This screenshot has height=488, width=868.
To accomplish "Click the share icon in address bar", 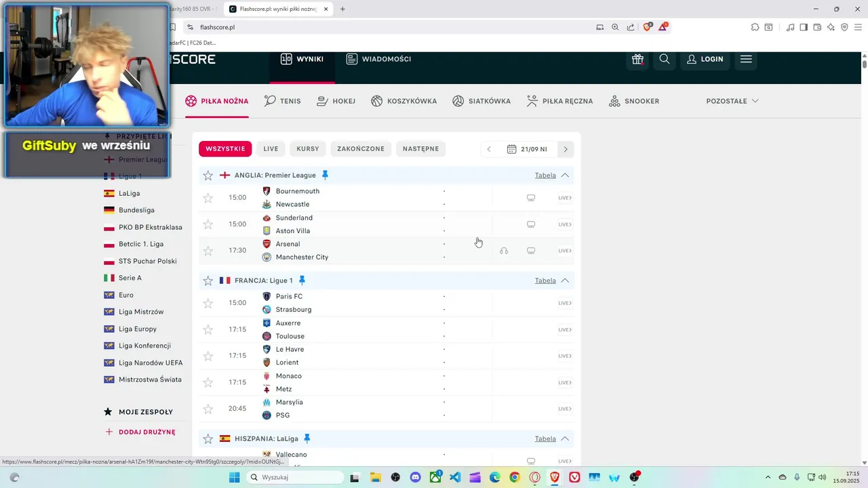I will pyautogui.click(x=631, y=27).
